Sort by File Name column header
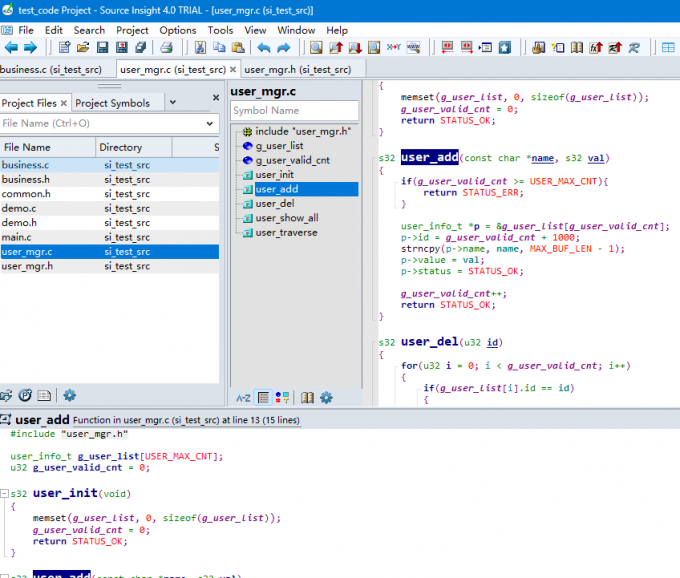This screenshot has height=578, width=680. point(48,147)
